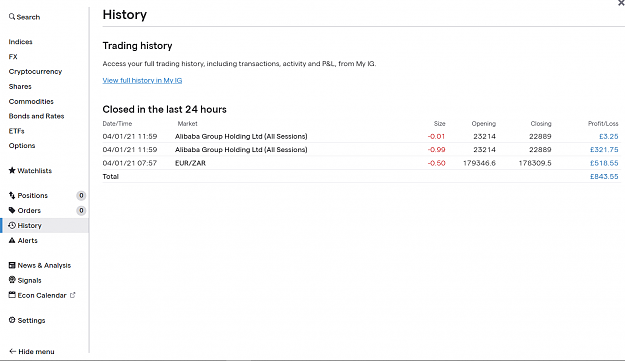Click the £843.55 total profit value
Image resolution: width=625 pixels, height=361 pixels.
click(x=604, y=177)
